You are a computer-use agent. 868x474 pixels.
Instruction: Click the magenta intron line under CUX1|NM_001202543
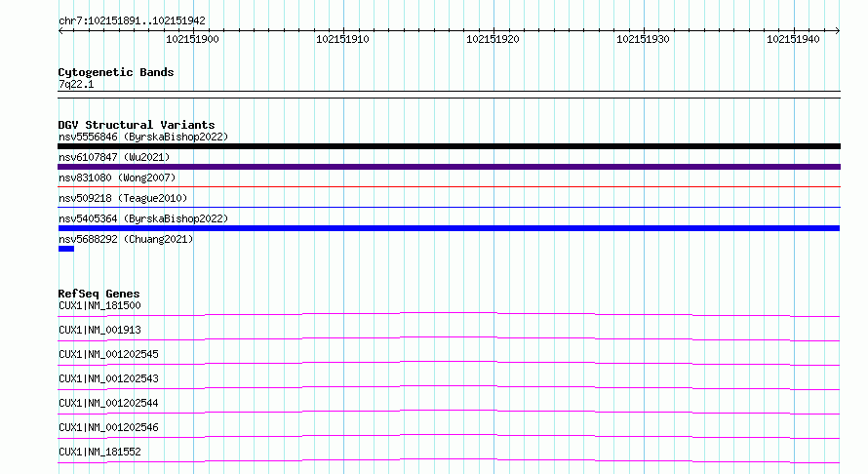449,386
